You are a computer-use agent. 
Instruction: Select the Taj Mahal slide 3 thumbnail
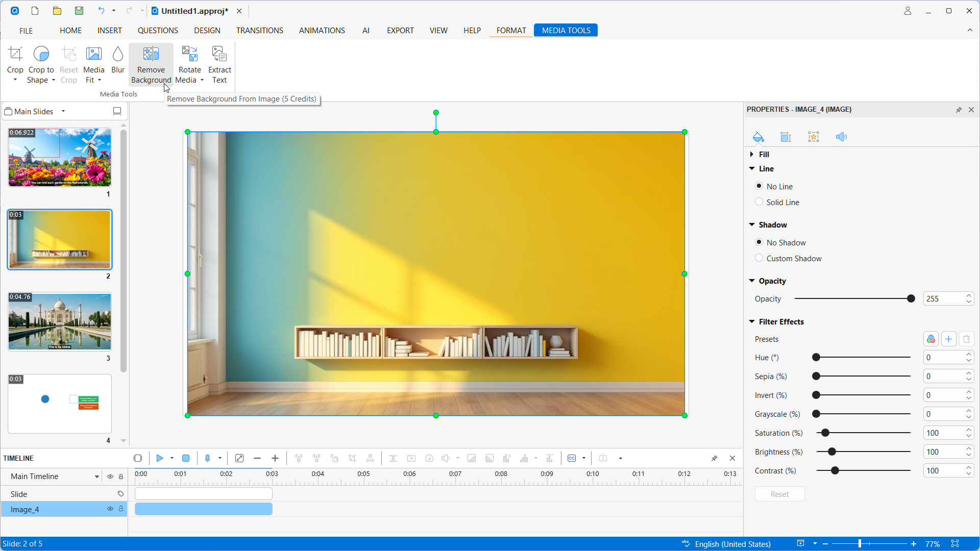click(x=60, y=321)
